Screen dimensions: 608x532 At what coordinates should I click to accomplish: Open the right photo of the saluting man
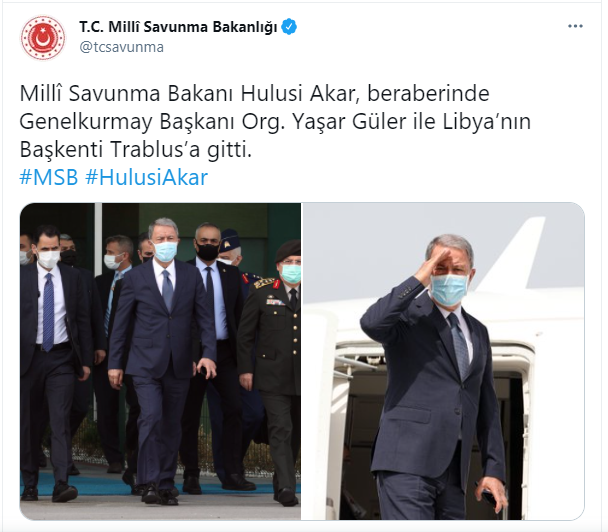443,361
